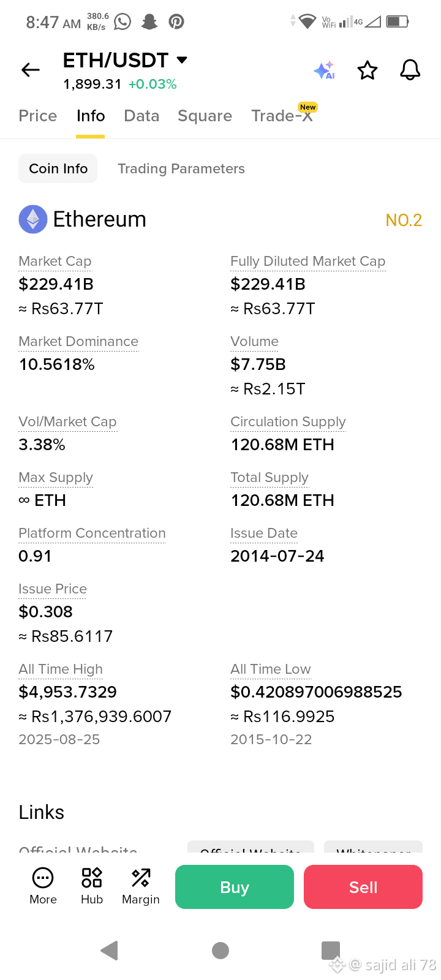Expand the ETH/USDT pair dropdown
This screenshot has height=980, width=441.
tap(181, 60)
